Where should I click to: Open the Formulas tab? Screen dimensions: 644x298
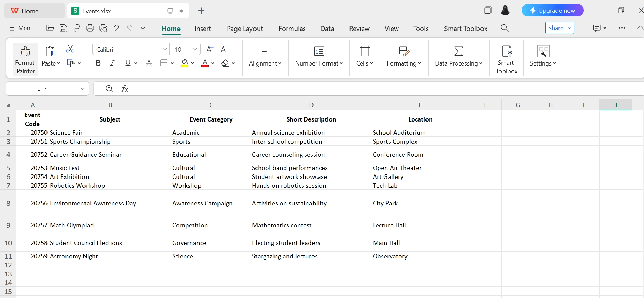click(x=292, y=29)
